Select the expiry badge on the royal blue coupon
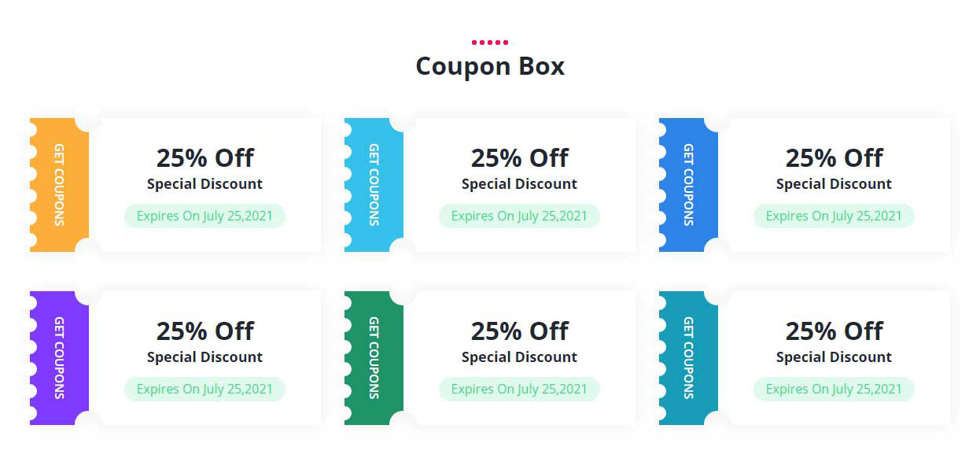 pos(834,216)
